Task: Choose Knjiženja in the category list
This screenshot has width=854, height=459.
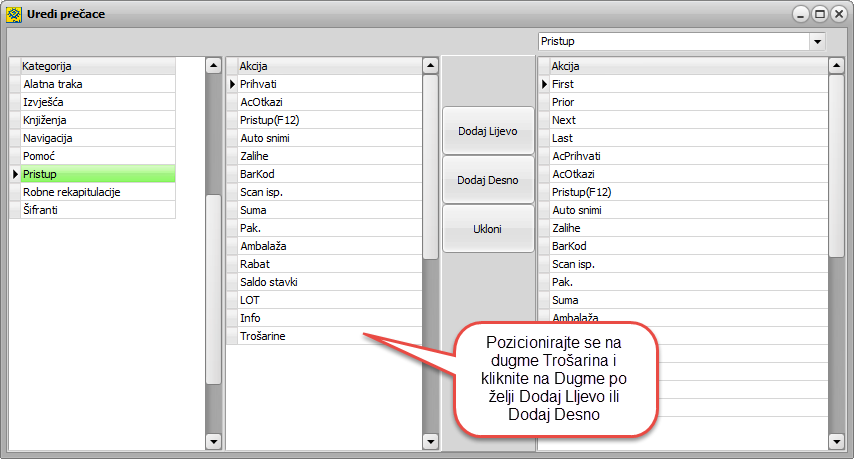Action: (97, 120)
